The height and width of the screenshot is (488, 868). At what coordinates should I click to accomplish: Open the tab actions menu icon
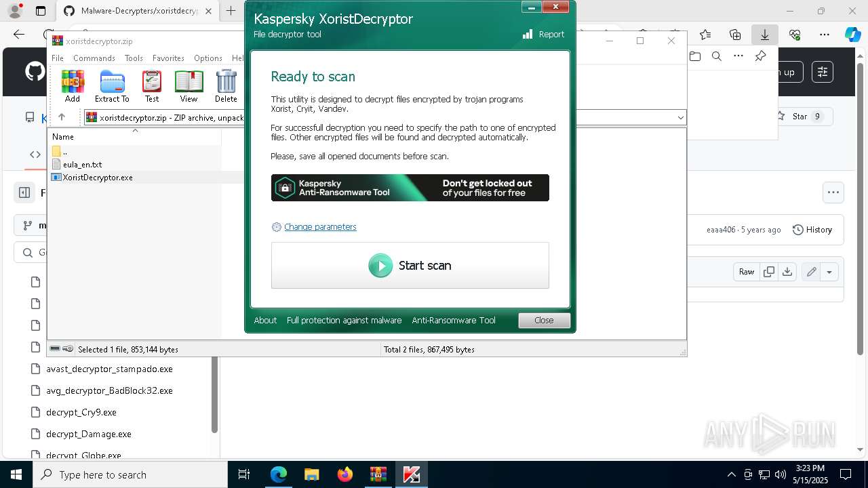[x=41, y=11]
